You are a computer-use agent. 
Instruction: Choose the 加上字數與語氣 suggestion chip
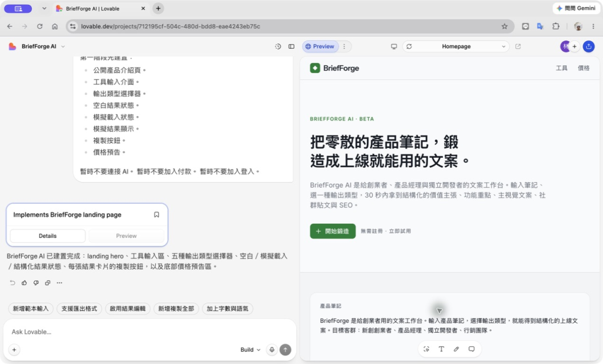(x=227, y=309)
